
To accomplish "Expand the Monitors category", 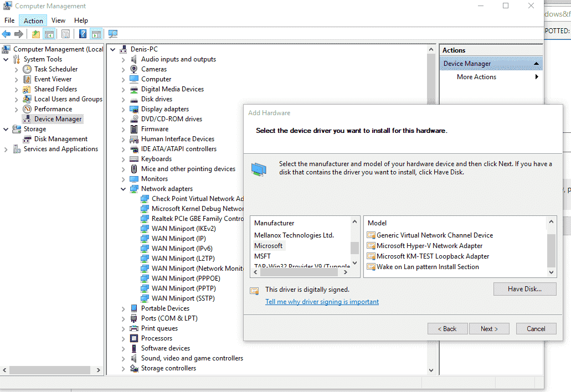I will pos(123,179).
